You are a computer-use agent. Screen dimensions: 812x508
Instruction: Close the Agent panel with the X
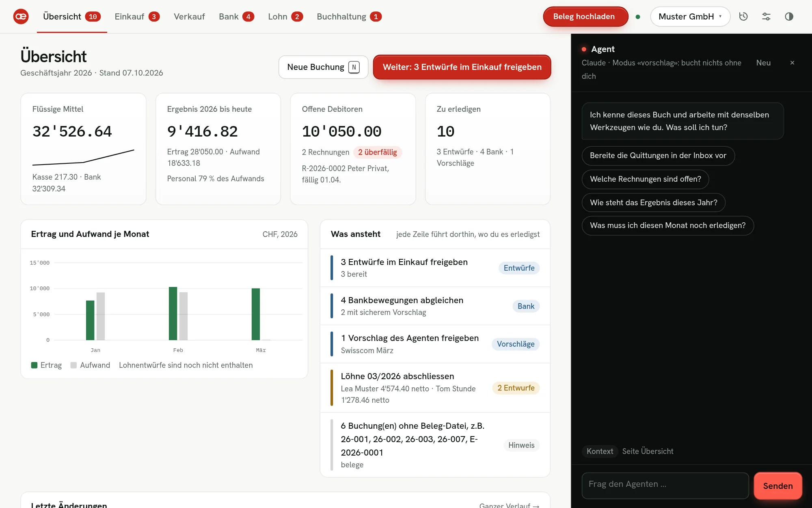(x=792, y=63)
